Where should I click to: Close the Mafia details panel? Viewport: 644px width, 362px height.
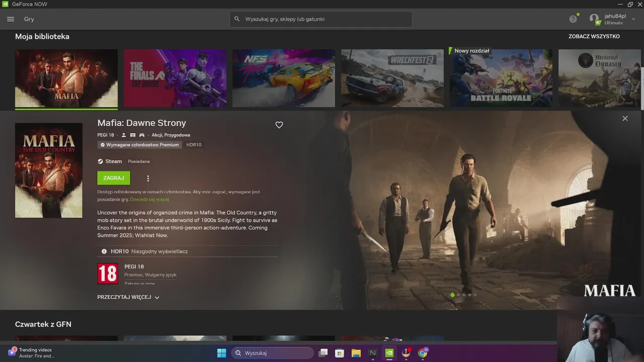(625, 119)
